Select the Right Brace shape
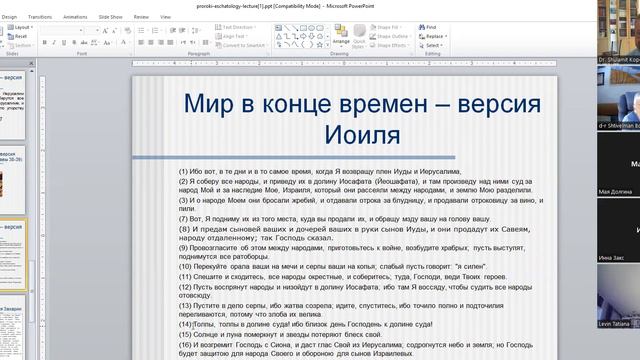 pos(311,44)
